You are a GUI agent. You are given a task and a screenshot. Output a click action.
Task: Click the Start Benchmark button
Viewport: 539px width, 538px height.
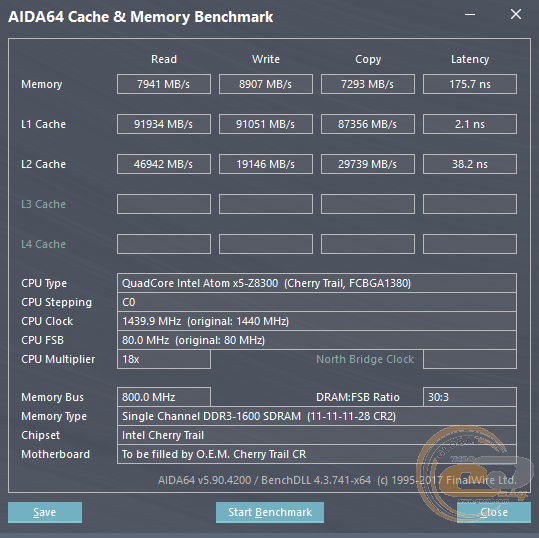pyautogui.click(x=270, y=512)
